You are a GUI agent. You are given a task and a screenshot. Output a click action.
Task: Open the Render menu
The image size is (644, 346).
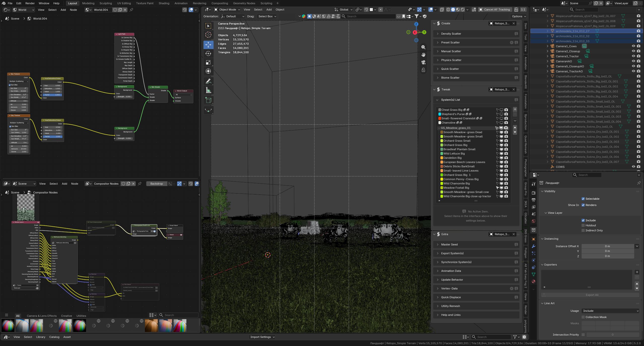30,3
